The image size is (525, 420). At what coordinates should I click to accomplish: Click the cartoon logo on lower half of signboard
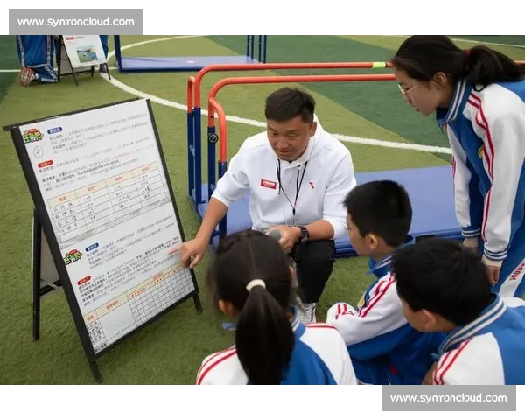point(73,256)
